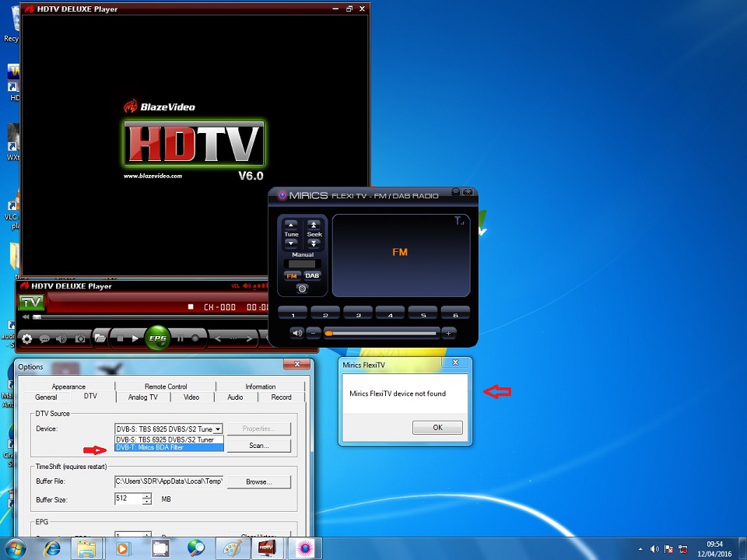Click OK in Mirics FlexiTV dialog

coord(437,428)
